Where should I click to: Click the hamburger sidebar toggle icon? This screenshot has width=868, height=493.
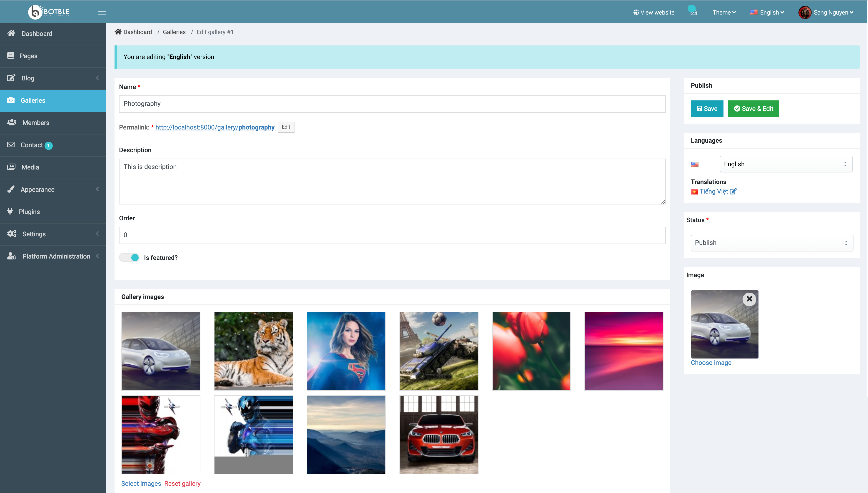pyautogui.click(x=102, y=12)
